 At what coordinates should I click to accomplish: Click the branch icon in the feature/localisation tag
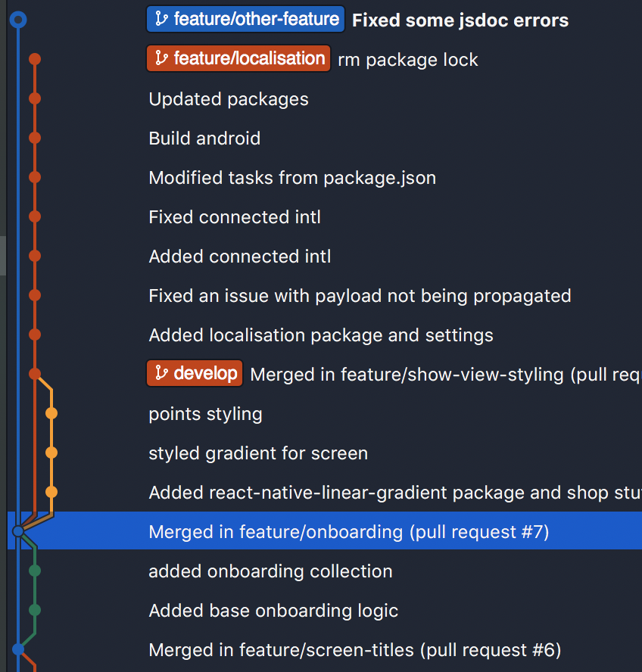pyautogui.click(x=162, y=58)
